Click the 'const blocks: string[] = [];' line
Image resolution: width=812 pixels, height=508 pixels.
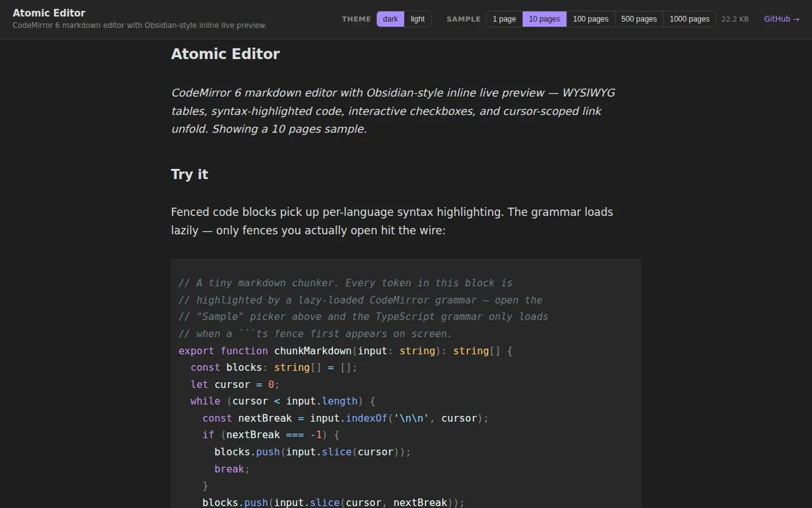click(x=274, y=368)
